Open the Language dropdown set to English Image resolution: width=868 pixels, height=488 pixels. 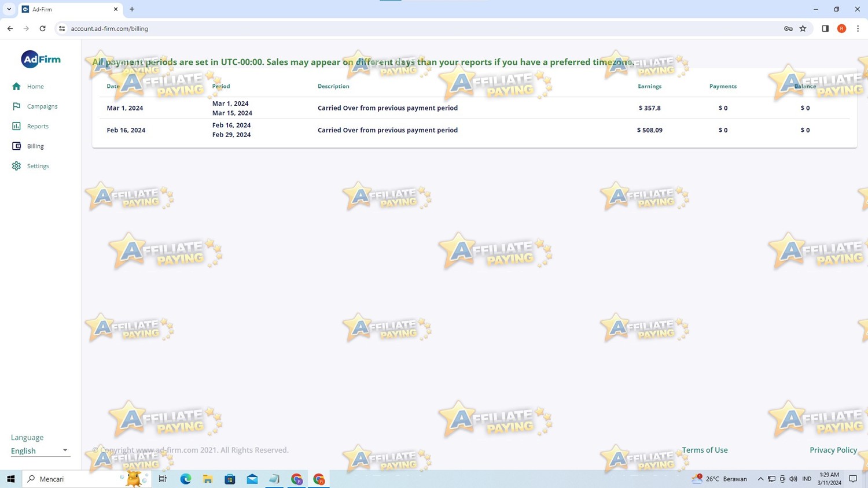(41, 450)
